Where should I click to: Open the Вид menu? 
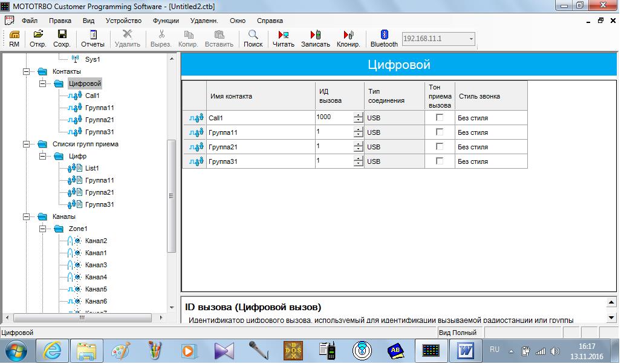88,21
